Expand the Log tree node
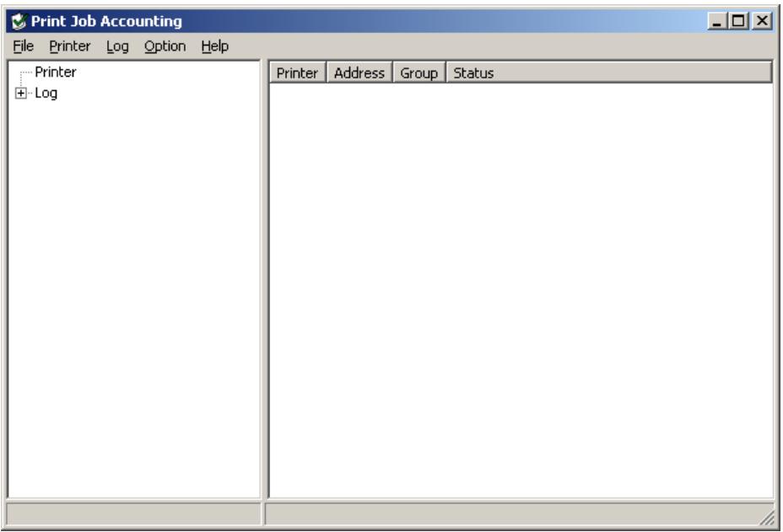Image resolution: width=783 pixels, height=532 pixels. (x=20, y=94)
